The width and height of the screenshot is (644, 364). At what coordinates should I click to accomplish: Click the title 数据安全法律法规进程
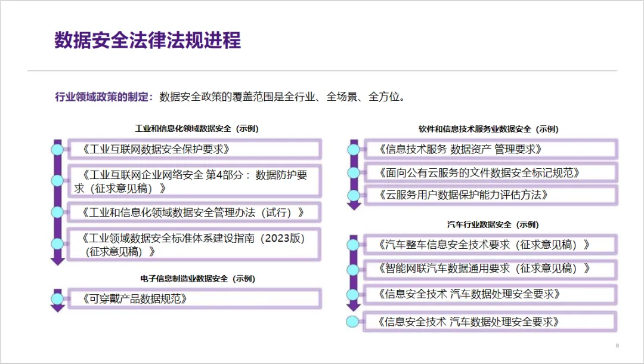(148, 40)
